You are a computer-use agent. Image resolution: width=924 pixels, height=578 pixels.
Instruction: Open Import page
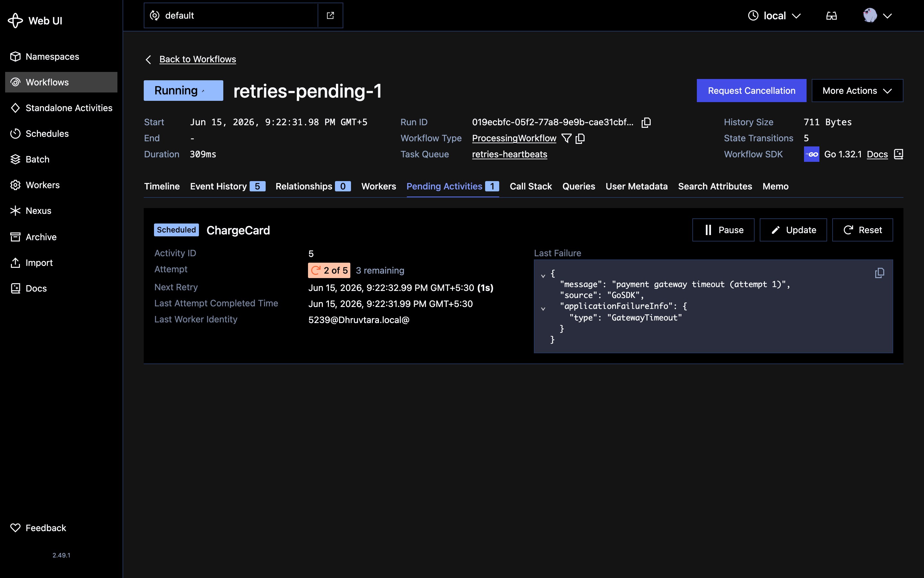61,263
